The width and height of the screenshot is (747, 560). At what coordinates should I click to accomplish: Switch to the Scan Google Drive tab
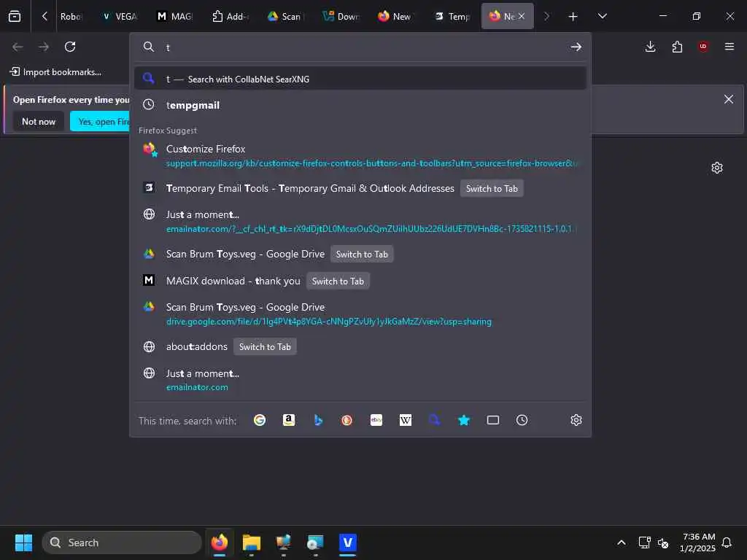coord(285,16)
